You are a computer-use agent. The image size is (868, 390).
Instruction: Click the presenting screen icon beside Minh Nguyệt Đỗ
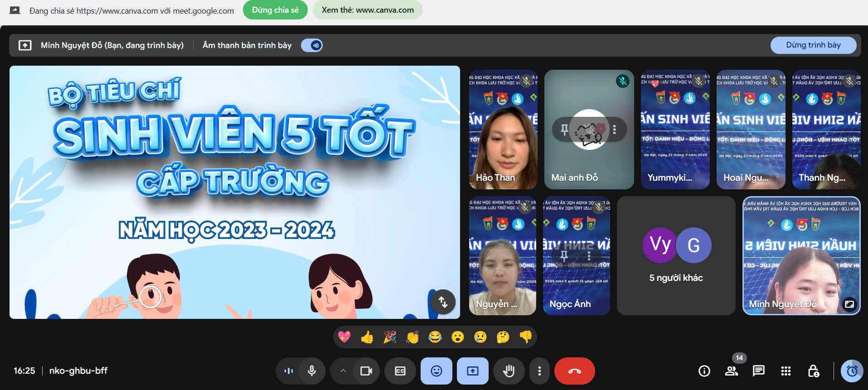click(x=25, y=45)
